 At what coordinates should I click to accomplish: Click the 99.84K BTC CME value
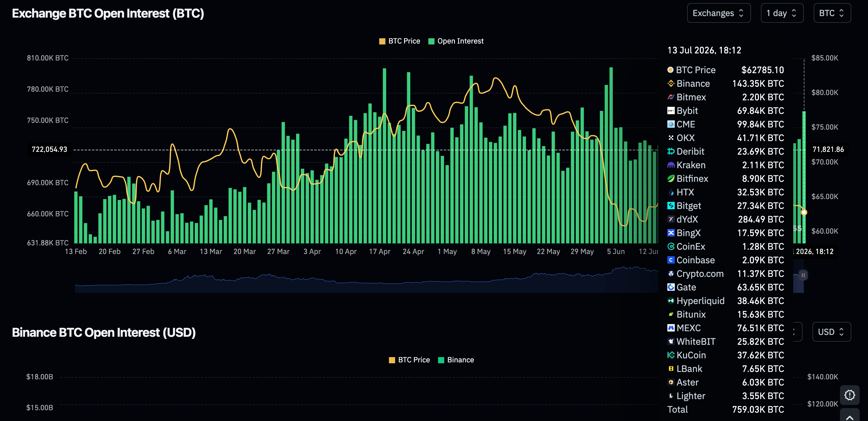coord(760,124)
